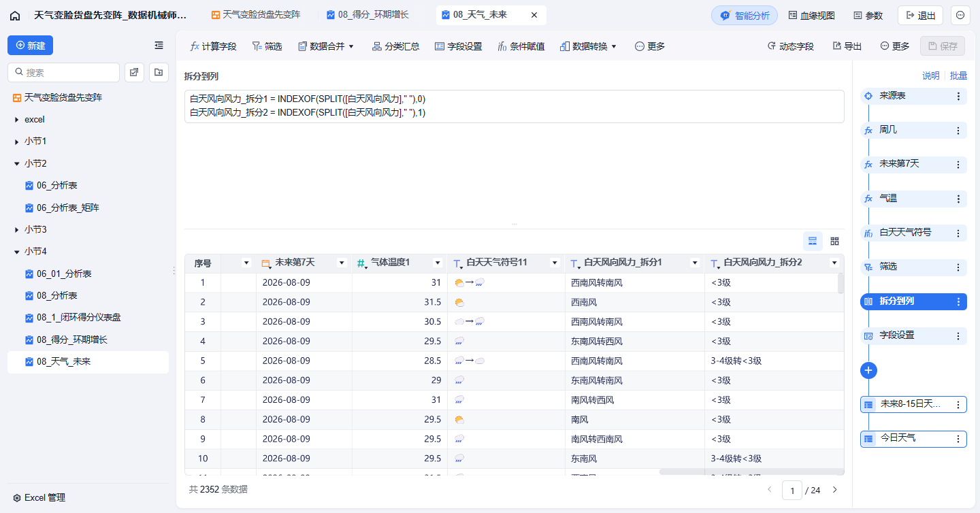This screenshot has height=513, width=980.
Task: Open 数据合并 dropdown
Action: click(x=326, y=46)
